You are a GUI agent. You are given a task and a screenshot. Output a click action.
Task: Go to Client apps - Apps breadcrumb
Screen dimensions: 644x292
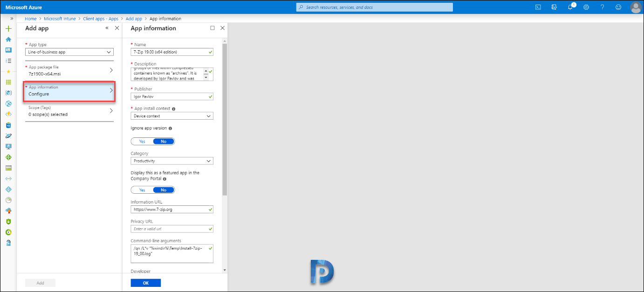[x=102, y=19]
